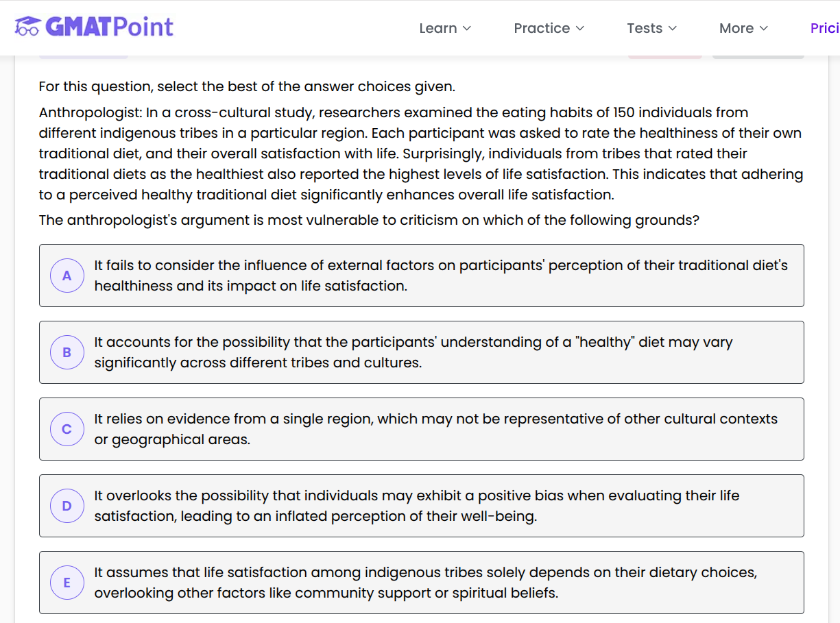
Task: Mark the option C circle
Action: point(67,429)
